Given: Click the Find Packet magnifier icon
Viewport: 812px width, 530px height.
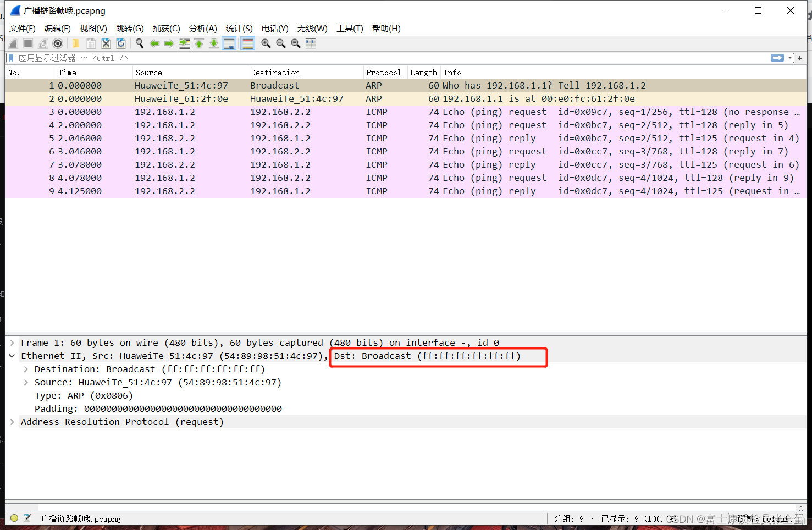Looking at the screenshot, I should 140,43.
